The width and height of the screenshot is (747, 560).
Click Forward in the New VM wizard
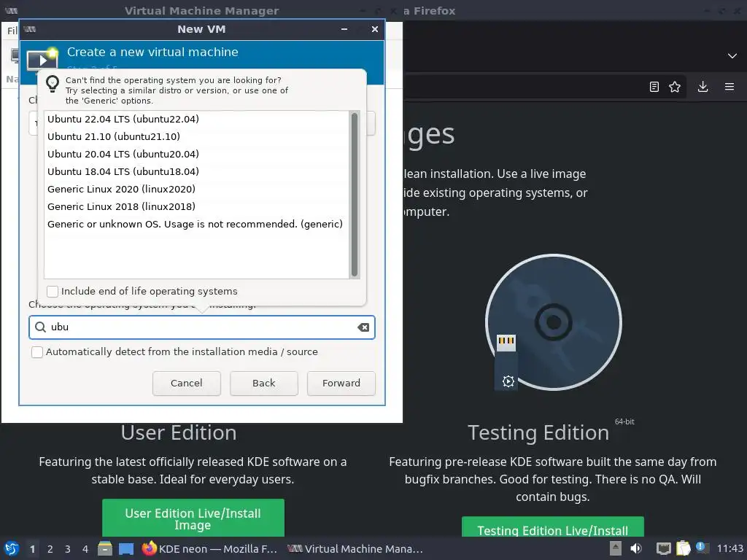point(341,384)
